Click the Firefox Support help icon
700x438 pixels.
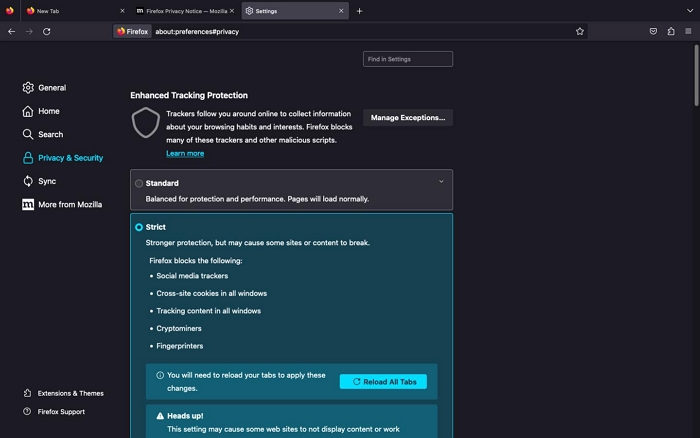point(27,411)
